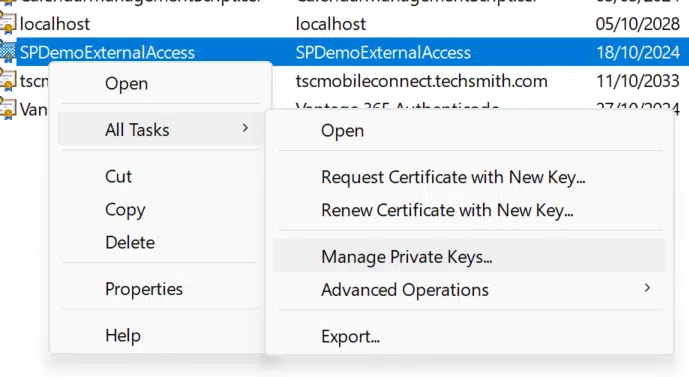This screenshot has height=377, width=689.
Task: Open Properties from the context menu
Action: coord(144,289)
